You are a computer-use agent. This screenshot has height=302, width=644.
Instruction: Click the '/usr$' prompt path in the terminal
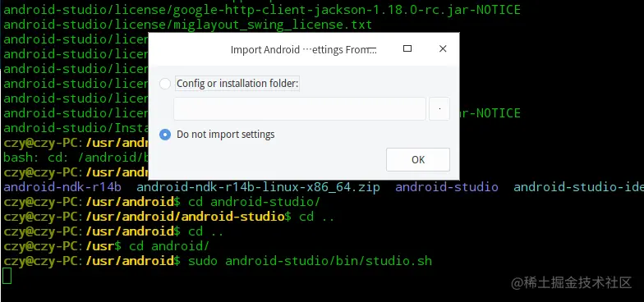coord(103,246)
